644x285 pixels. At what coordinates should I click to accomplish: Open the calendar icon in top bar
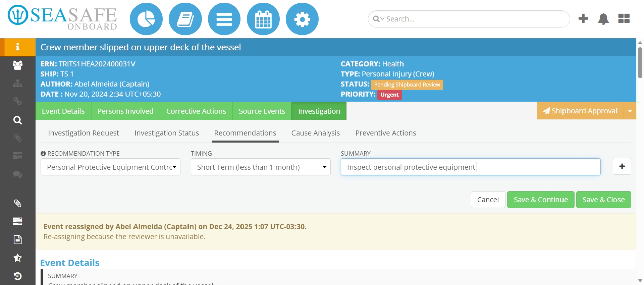point(263,19)
